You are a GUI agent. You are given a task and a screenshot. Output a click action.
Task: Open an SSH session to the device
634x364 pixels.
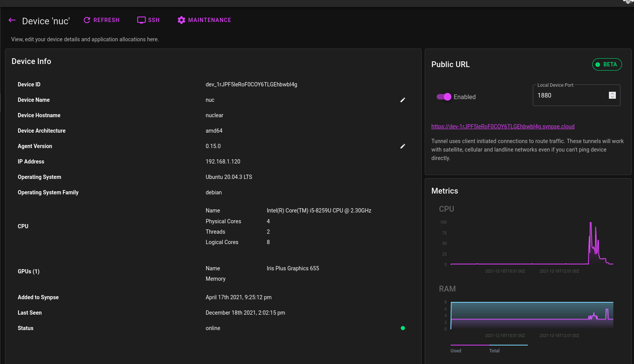click(148, 20)
